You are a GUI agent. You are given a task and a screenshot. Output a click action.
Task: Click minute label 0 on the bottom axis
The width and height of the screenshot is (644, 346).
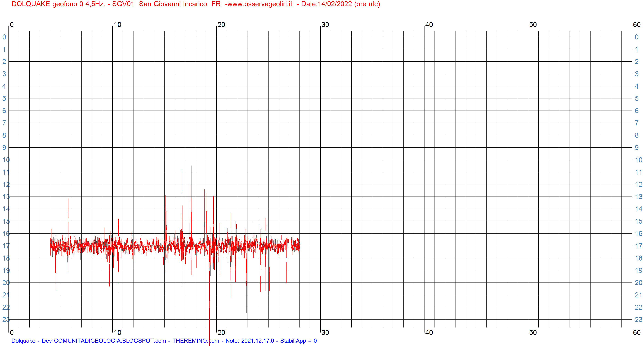12,333
